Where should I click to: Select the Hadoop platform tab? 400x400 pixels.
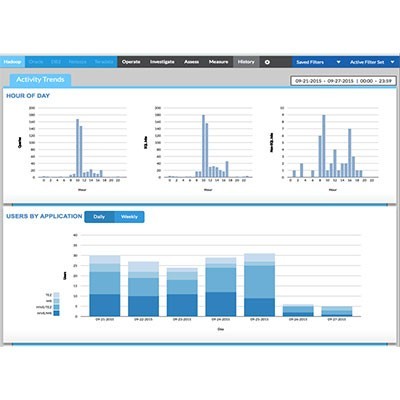[12, 62]
